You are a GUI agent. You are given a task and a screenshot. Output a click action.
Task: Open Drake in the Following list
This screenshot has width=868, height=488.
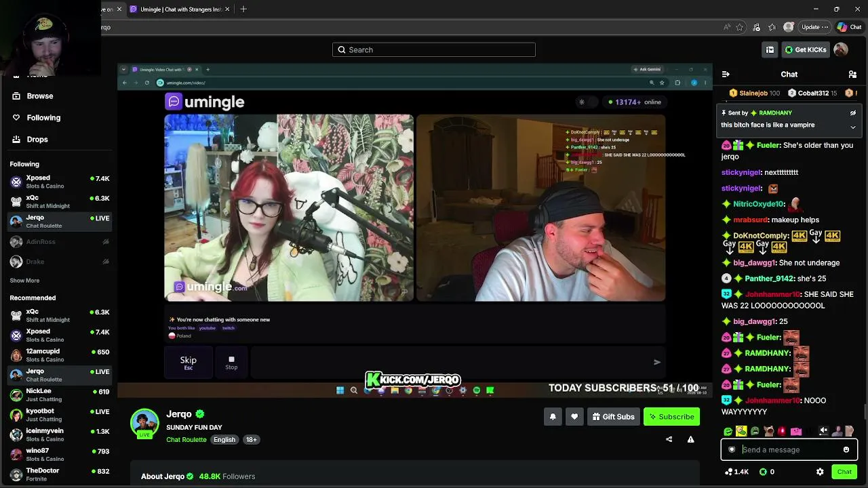pos(60,262)
